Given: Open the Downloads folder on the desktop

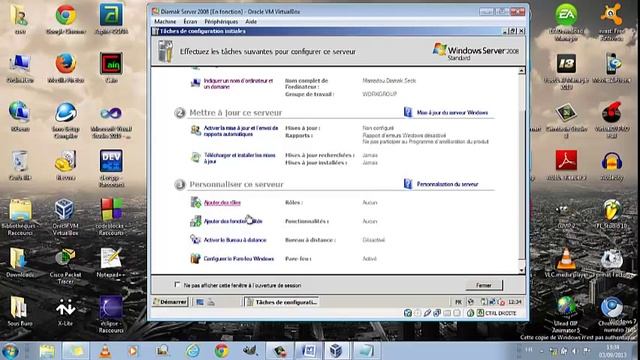Looking at the screenshot, I should [20, 262].
